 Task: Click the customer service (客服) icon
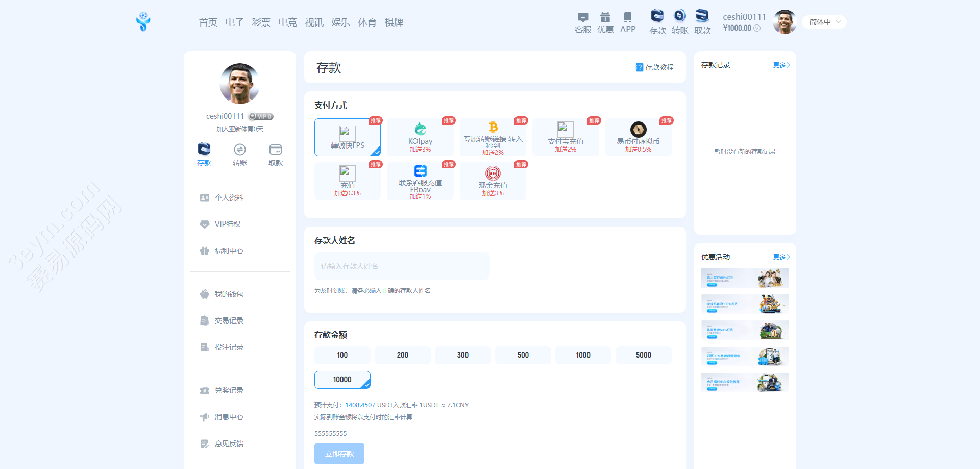582,18
